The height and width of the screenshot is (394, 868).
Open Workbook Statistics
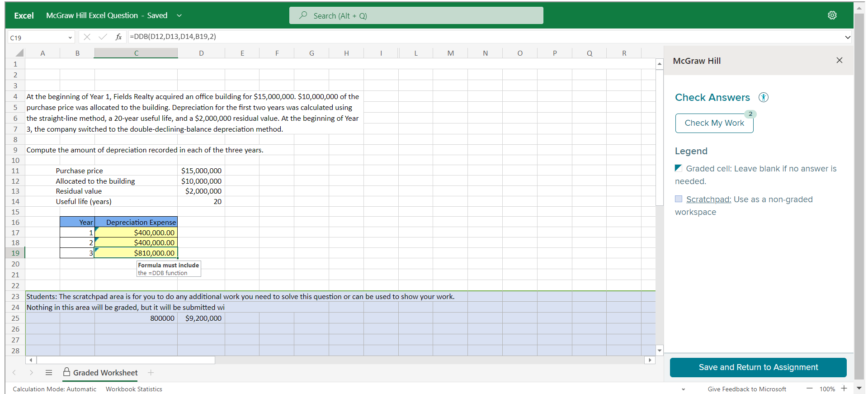click(134, 389)
